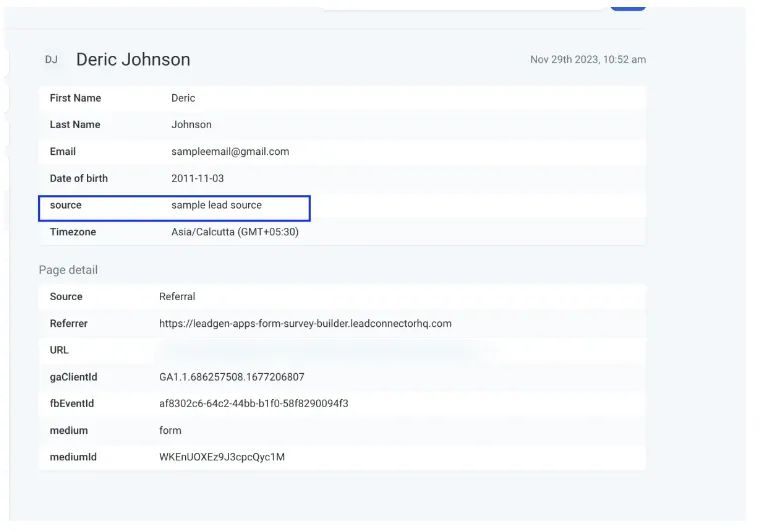Click the lowercase source field label
Viewport: 760px width, 531px height.
coord(65,205)
